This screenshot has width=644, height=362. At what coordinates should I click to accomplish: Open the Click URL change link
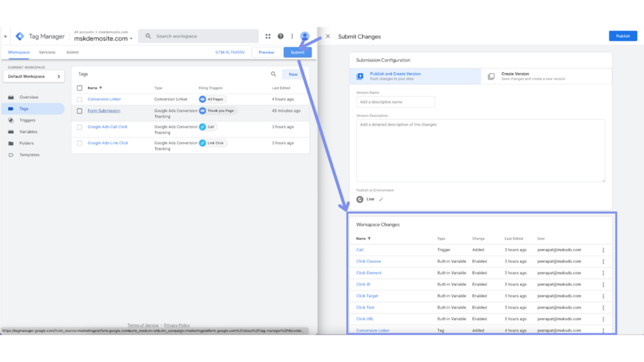(x=365, y=319)
